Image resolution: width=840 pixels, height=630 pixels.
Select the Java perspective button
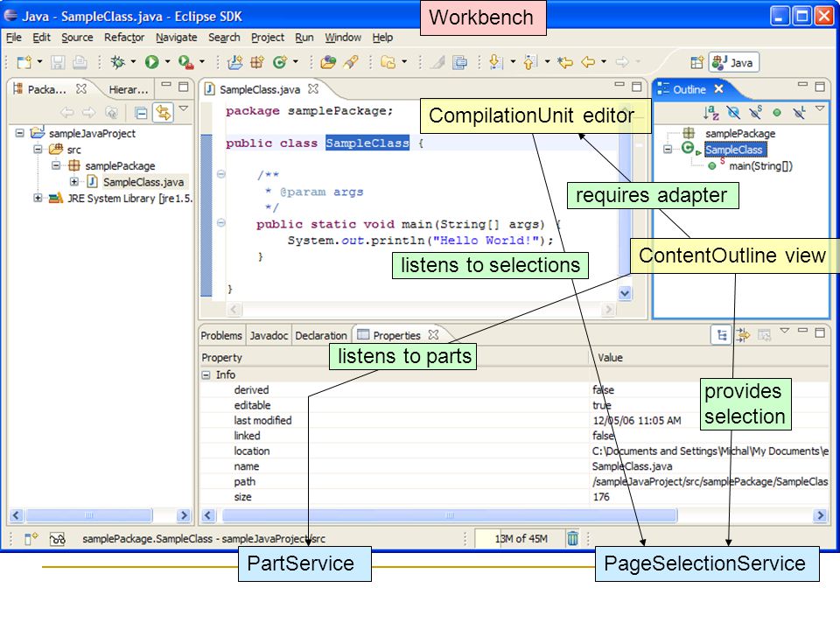pyautogui.click(x=734, y=62)
